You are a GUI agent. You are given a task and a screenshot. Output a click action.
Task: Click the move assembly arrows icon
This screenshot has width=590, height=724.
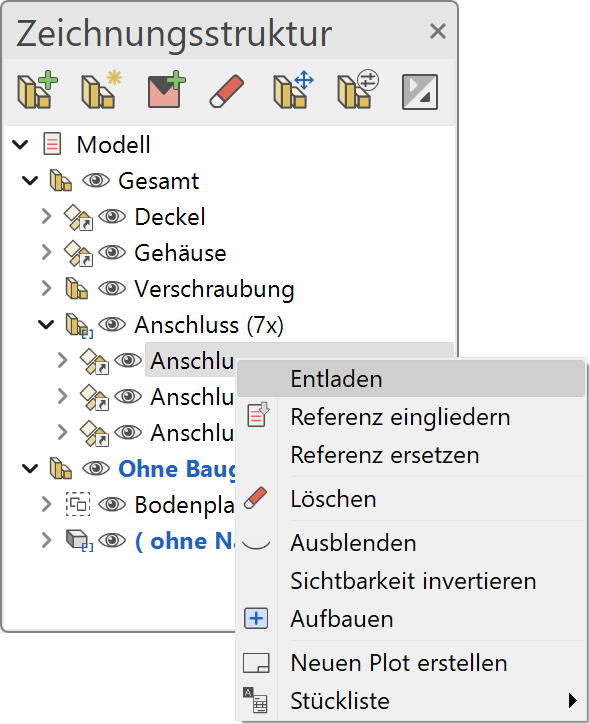point(293,91)
